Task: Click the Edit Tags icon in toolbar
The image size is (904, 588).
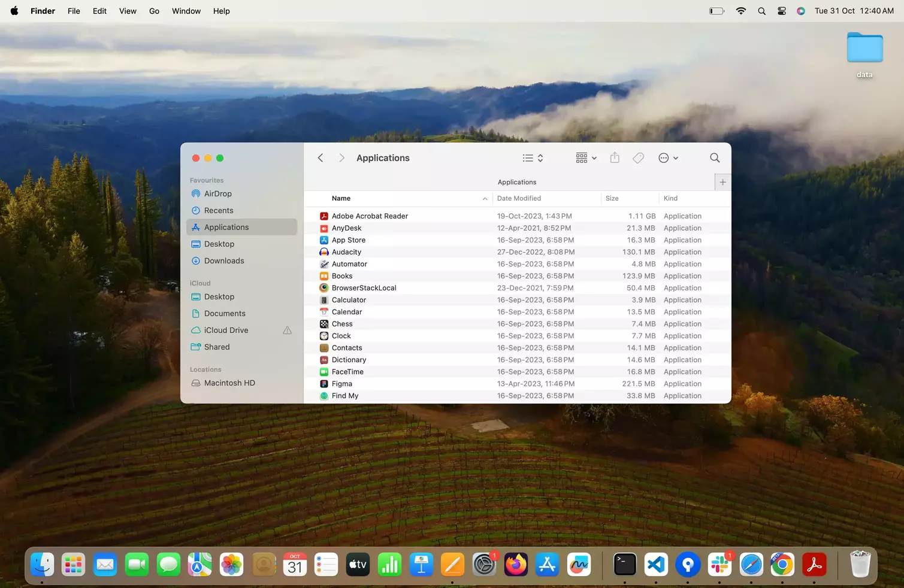Action: [638, 157]
